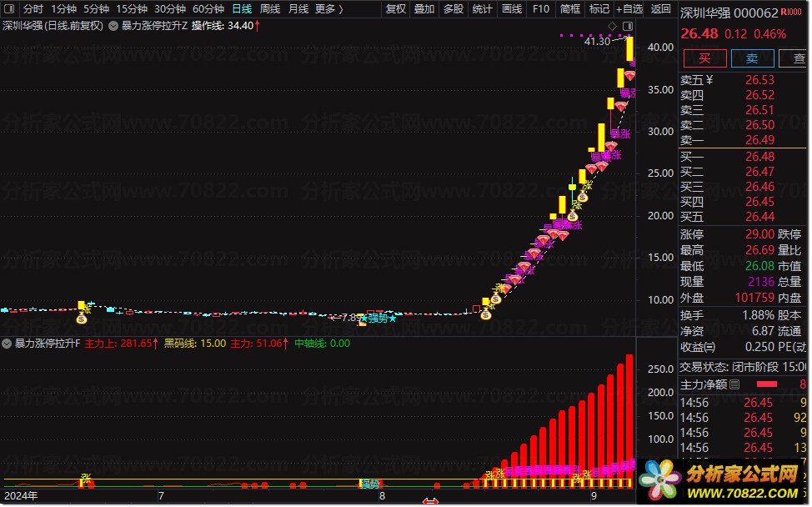
Task: Switch to 5分钟 chart period
Action: point(97,9)
